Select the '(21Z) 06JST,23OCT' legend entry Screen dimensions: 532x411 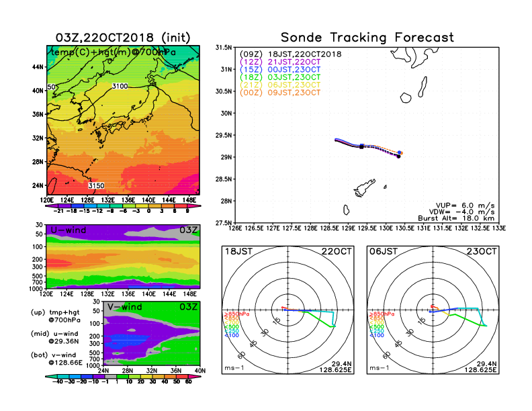pos(280,85)
